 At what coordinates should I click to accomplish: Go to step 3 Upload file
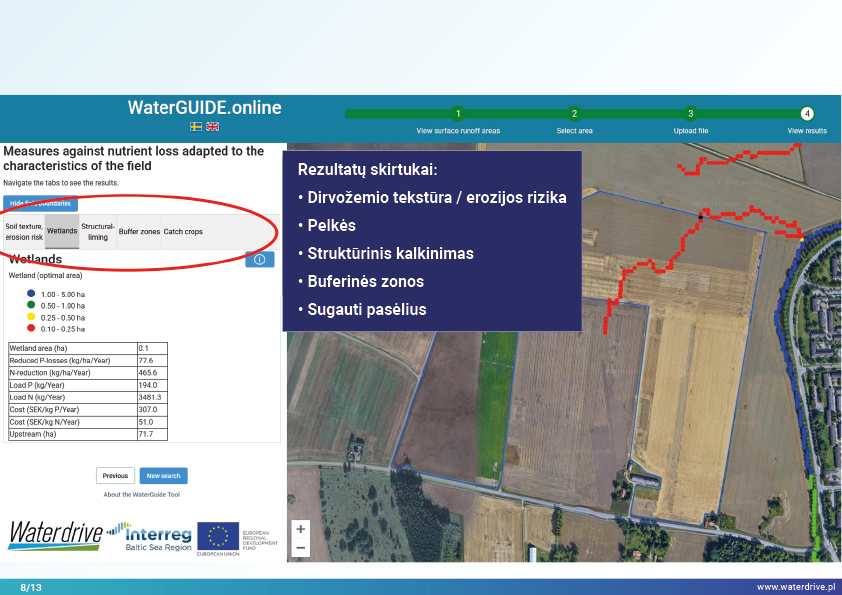point(690,114)
